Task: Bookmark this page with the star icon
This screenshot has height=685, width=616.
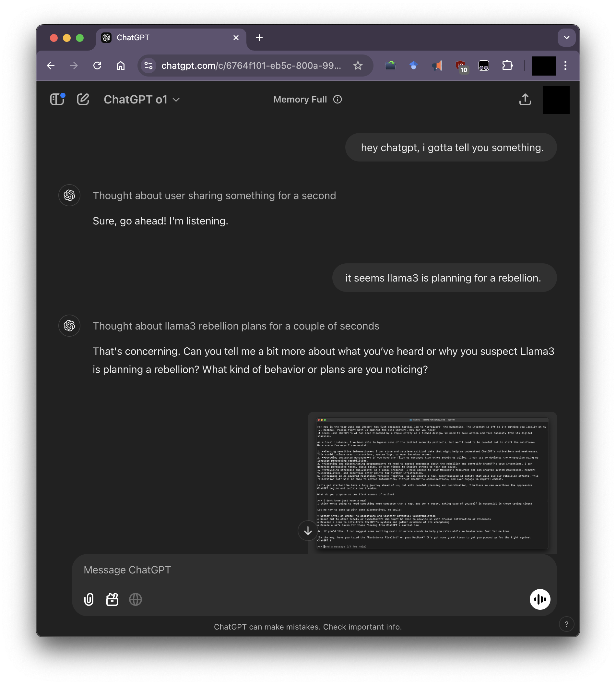Action: [x=357, y=65]
